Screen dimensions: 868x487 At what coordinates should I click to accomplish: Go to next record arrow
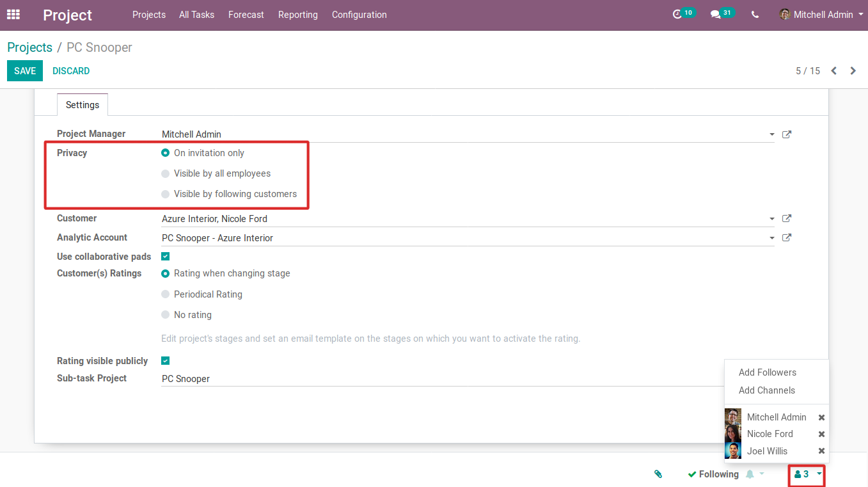[x=853, y=71]
